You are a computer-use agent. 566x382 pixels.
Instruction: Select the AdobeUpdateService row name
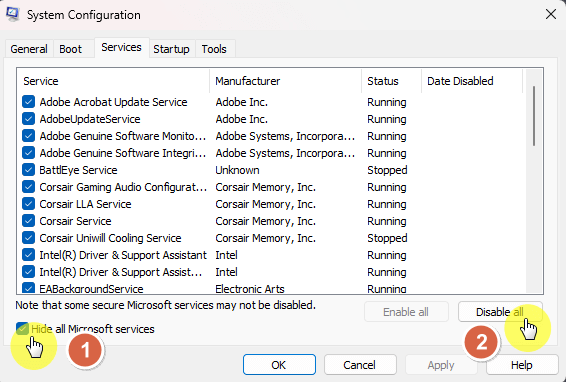pos(90,119)
